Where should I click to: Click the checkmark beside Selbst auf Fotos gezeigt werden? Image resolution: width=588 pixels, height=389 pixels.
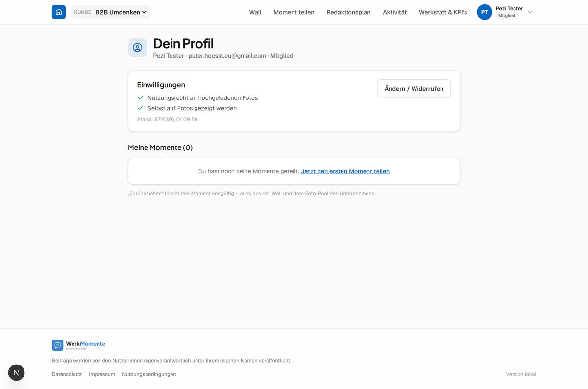pos(141,108)
